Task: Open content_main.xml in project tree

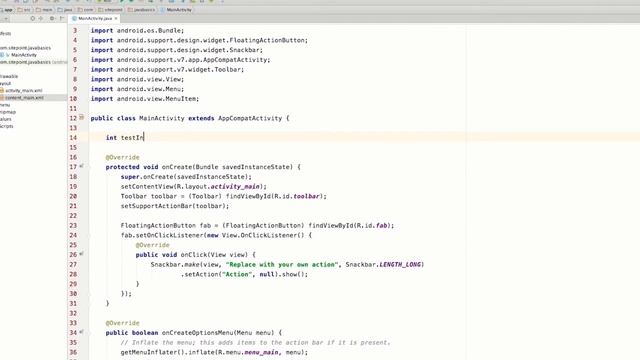Action: tap(24, 98)
